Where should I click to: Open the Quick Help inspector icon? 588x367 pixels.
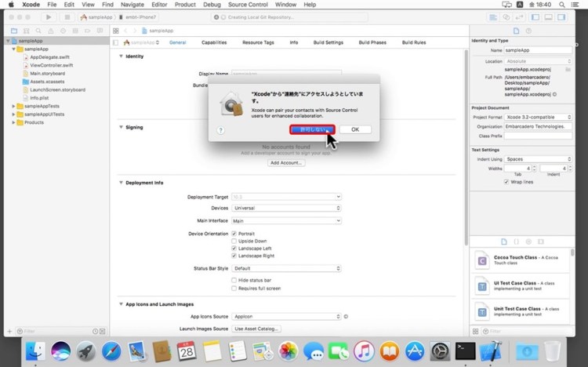point(528,31)
